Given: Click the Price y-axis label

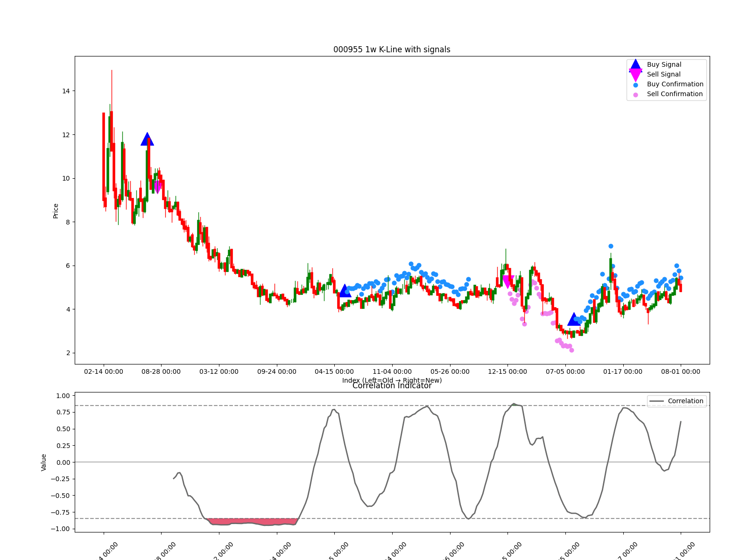Looking at the screenshot, I should (x=56, y=211).
